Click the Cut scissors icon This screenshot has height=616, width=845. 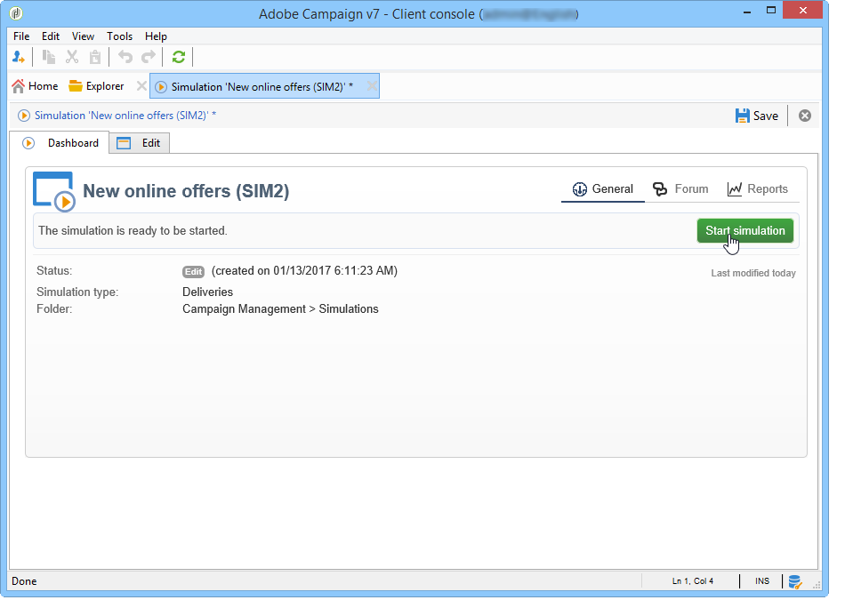point(72,57)
